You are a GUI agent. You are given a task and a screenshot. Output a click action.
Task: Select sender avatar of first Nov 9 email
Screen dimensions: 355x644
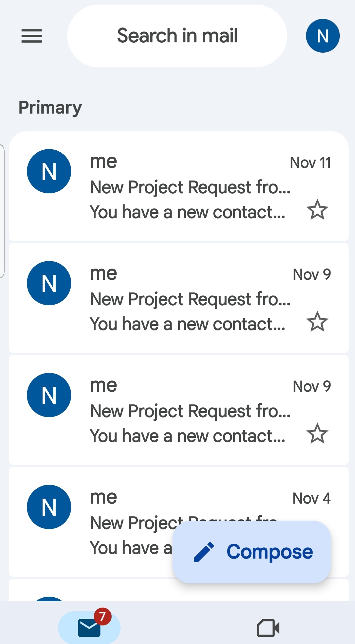[x=49, y=283]
